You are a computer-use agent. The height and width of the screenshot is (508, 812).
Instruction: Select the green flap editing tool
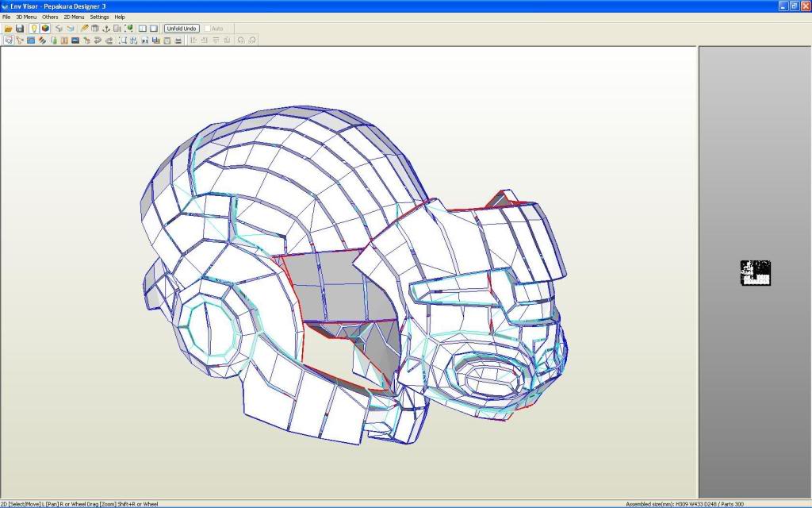tap(53, 40)
